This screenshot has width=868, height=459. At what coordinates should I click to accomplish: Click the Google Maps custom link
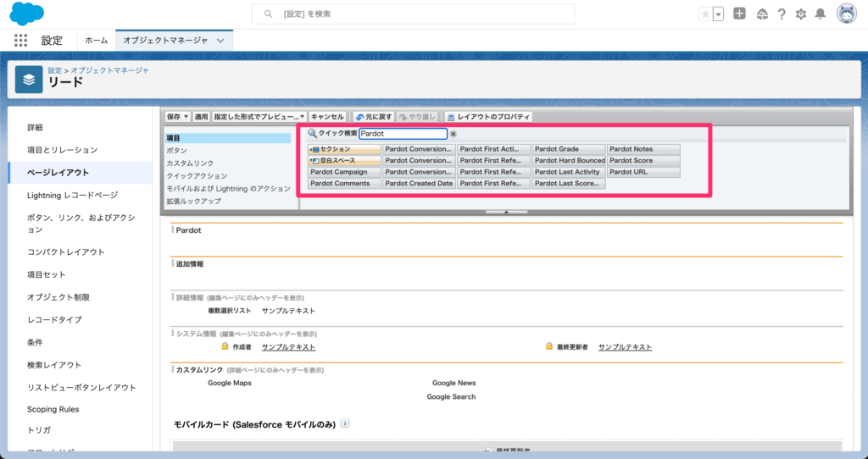click(x=230, y=383)
